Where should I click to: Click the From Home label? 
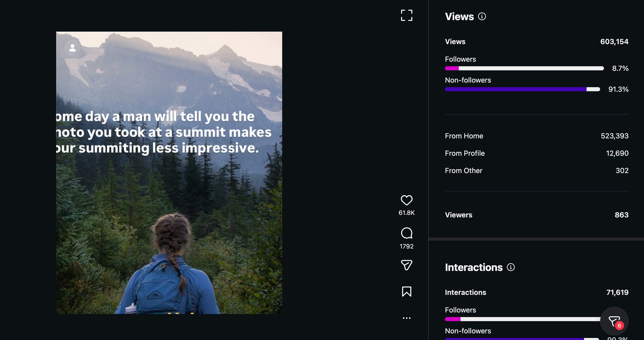464,136
